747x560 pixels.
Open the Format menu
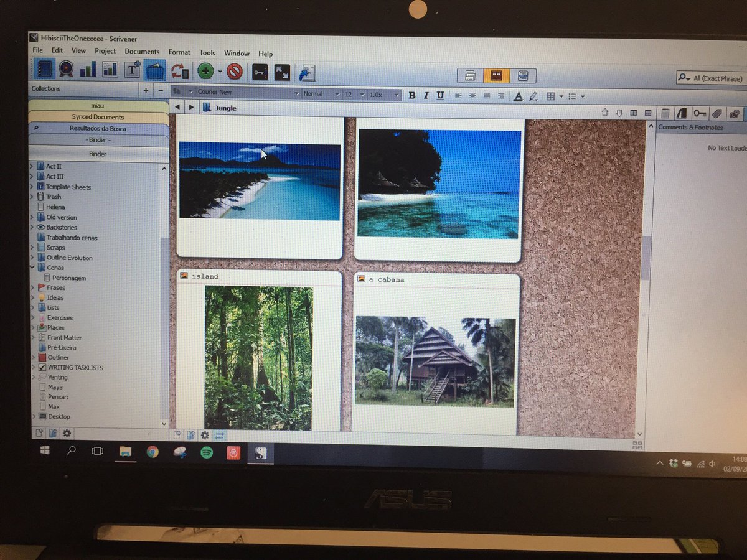(179, 52)
